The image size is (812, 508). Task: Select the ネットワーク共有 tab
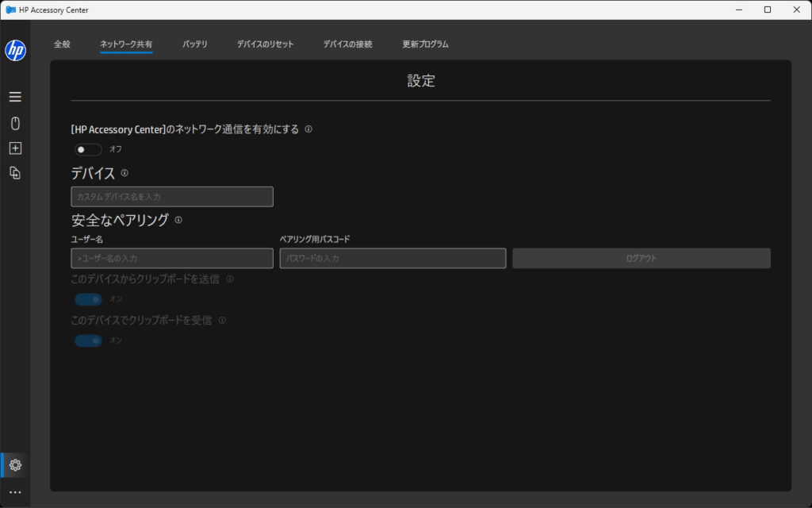tap(126, 44)
